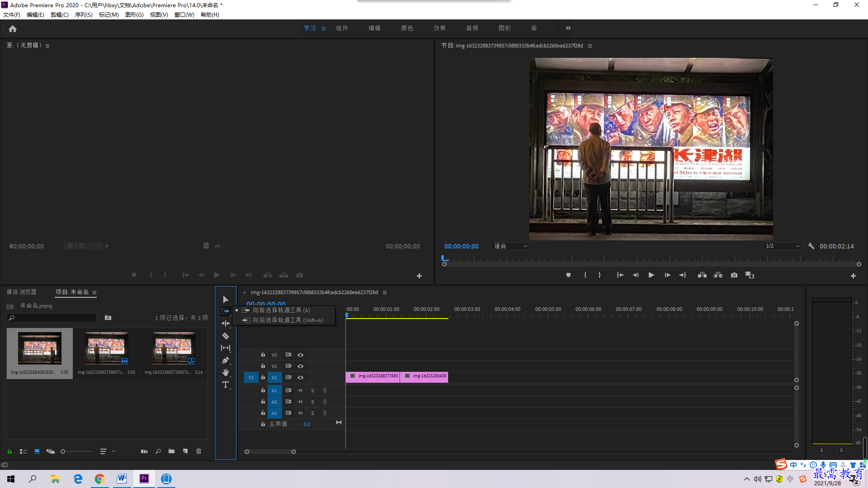Click Extract button in program monitor
868x488 pixels.
[x=718, y=275]
